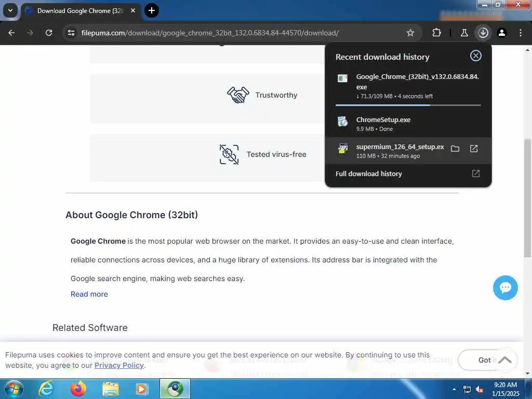Click the ChromeSetup.exe download entry
532x399 pixels.
(x=408, y=124)
